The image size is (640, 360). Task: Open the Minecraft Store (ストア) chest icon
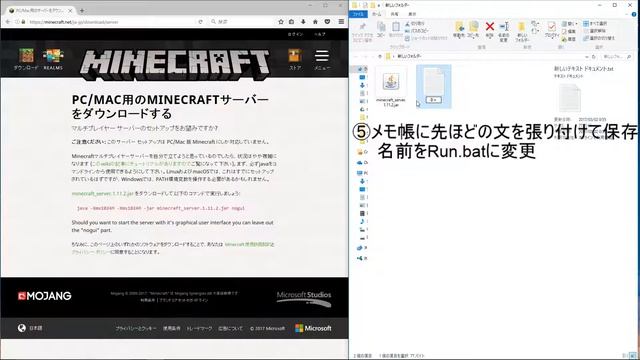coord(295,59)
